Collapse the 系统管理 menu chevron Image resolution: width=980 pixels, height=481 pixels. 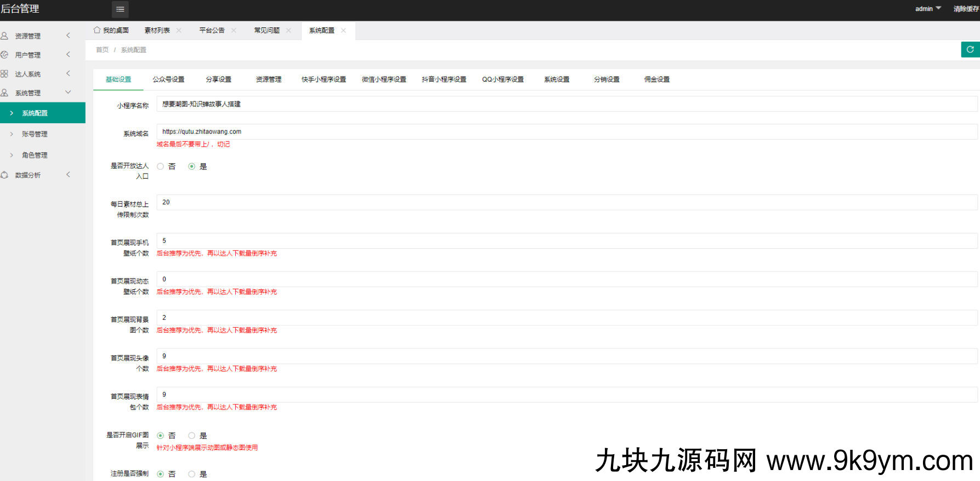(x=68, y=92)
